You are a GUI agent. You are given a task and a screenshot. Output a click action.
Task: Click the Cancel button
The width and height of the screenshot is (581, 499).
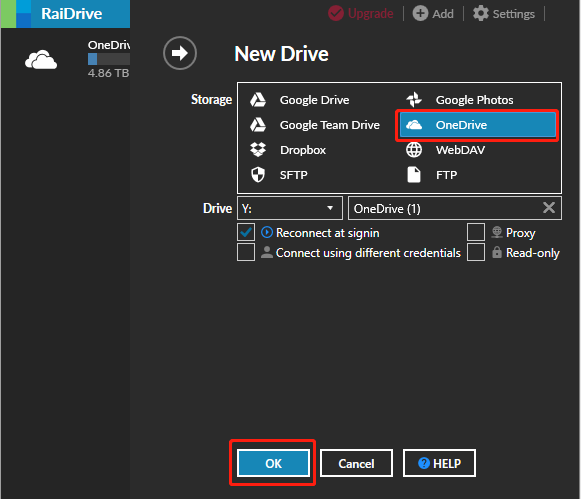(356, 463)
